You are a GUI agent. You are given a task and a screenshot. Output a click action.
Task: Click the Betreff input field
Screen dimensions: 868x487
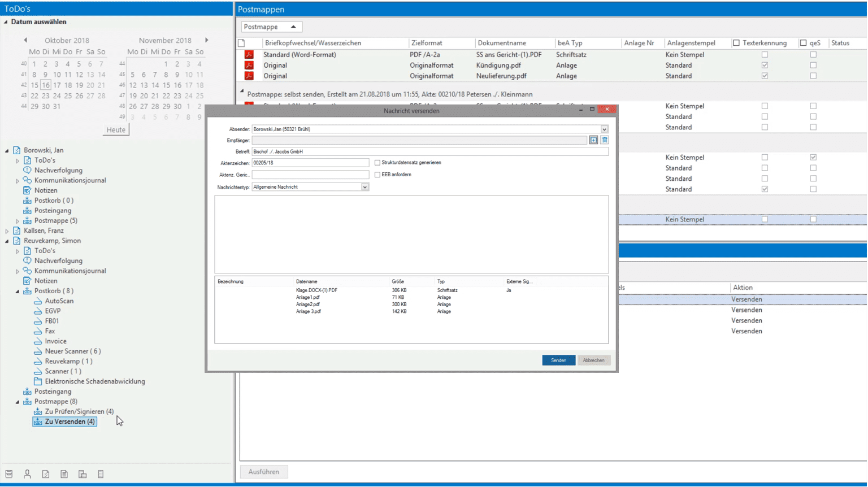point(429,151)
